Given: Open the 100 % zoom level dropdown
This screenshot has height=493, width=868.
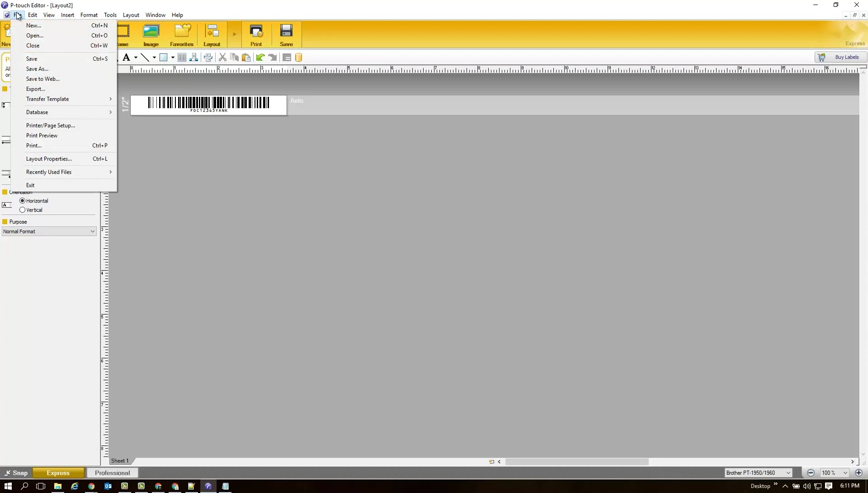Looking at the screenshot, I should [835, 473].
